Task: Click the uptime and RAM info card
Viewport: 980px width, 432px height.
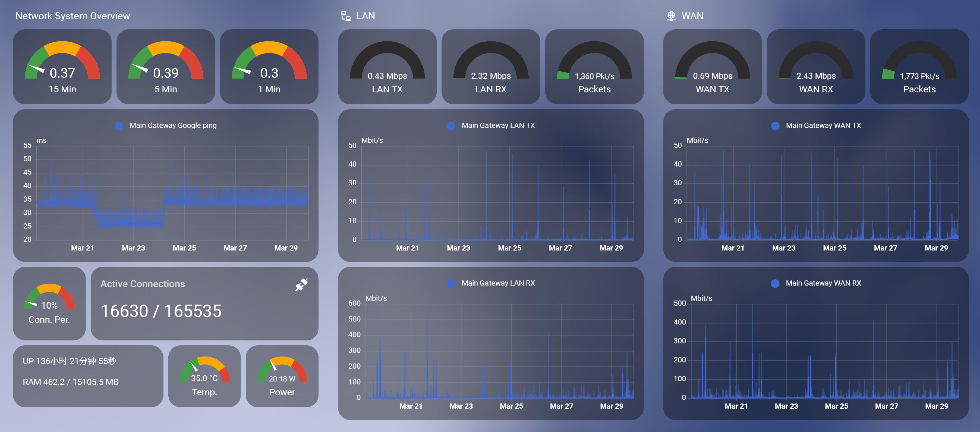Action: click(x=88, y=376)
